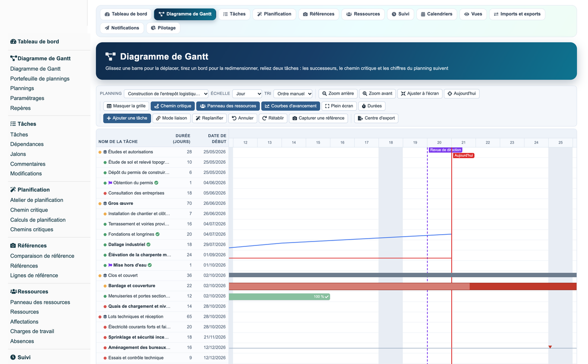Open the Tri Ordre manuel dropdown
Image resolution: width=588 pixels, height=364 pixels.
[293, 94]
